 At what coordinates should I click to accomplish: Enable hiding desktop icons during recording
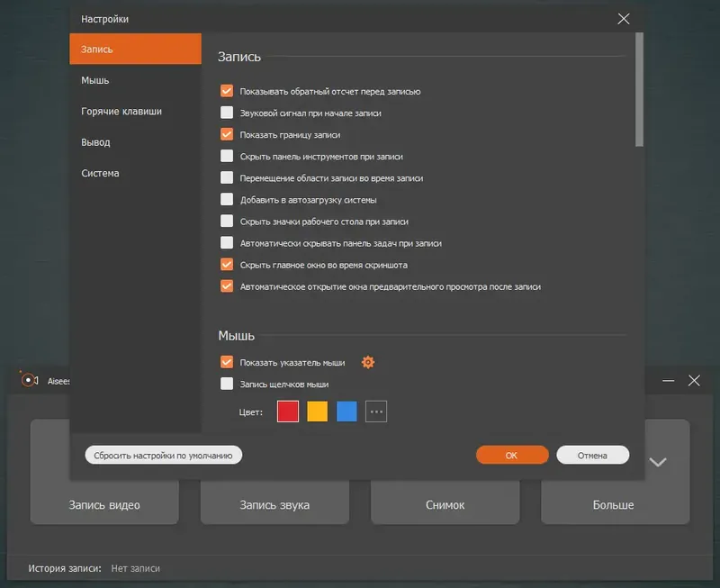tap(228, 221)
